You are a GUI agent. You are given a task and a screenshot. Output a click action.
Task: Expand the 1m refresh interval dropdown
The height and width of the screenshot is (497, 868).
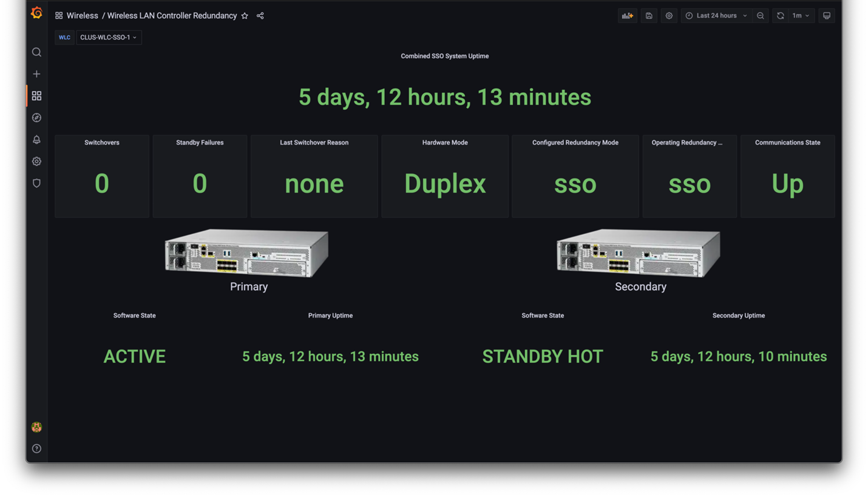point(801,16)
